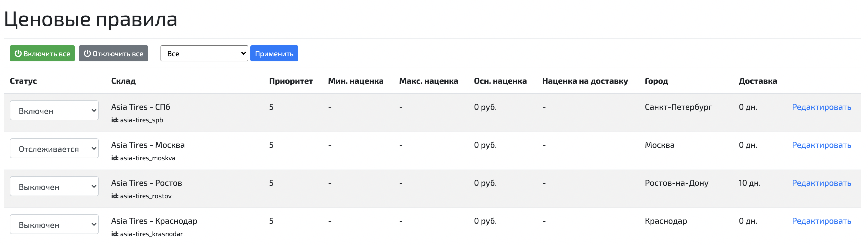Screen dimensions: 868x245
Task: Open 'Редактировать' for Asia Tires - Москва
Action: (x=822, y=145)
